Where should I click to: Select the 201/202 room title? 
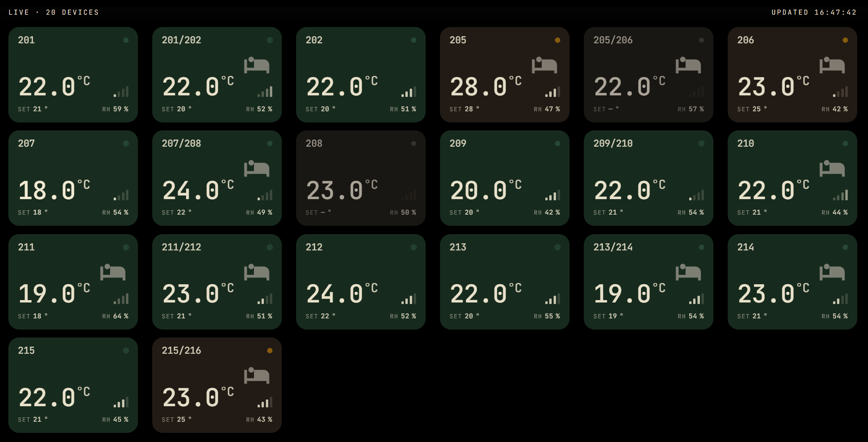coord(181,40)
